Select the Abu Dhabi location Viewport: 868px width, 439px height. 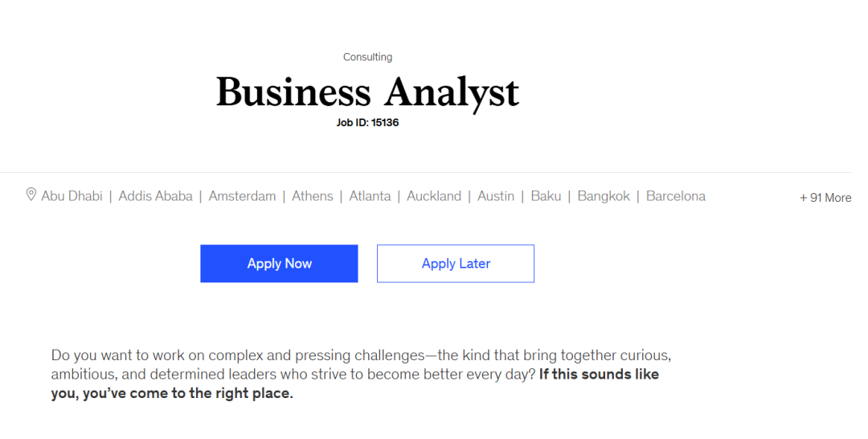tap(72, 196)
